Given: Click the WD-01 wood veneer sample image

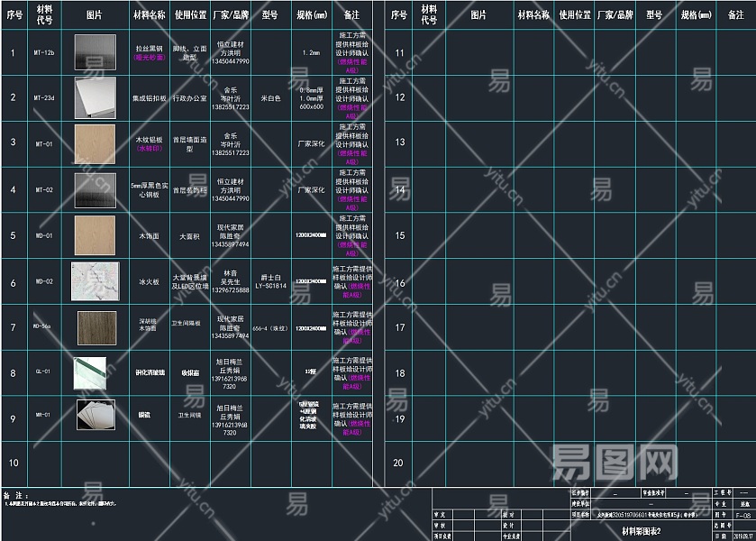Looking at the screenshot, I should click(95, 235).
